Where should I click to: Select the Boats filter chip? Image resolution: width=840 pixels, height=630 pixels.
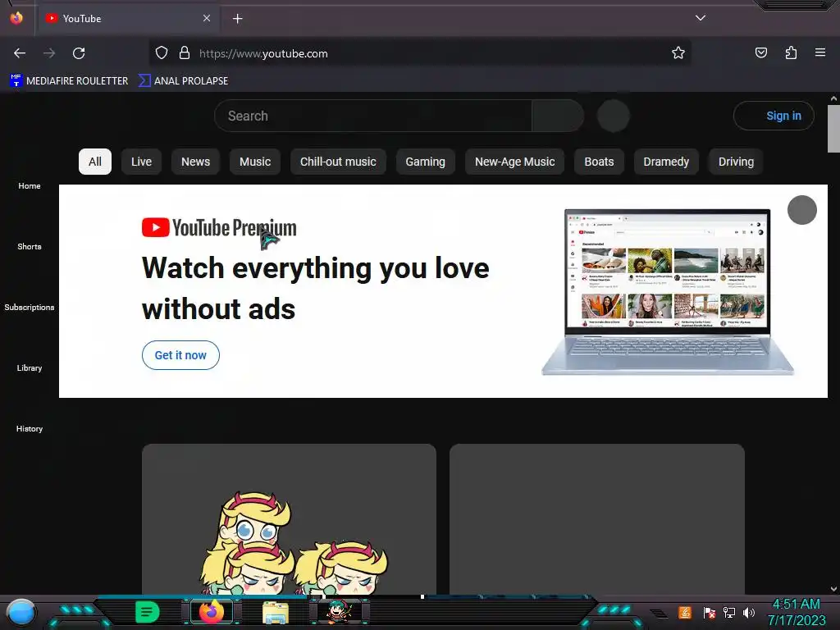pyautogui.click(x=599, y=162)
